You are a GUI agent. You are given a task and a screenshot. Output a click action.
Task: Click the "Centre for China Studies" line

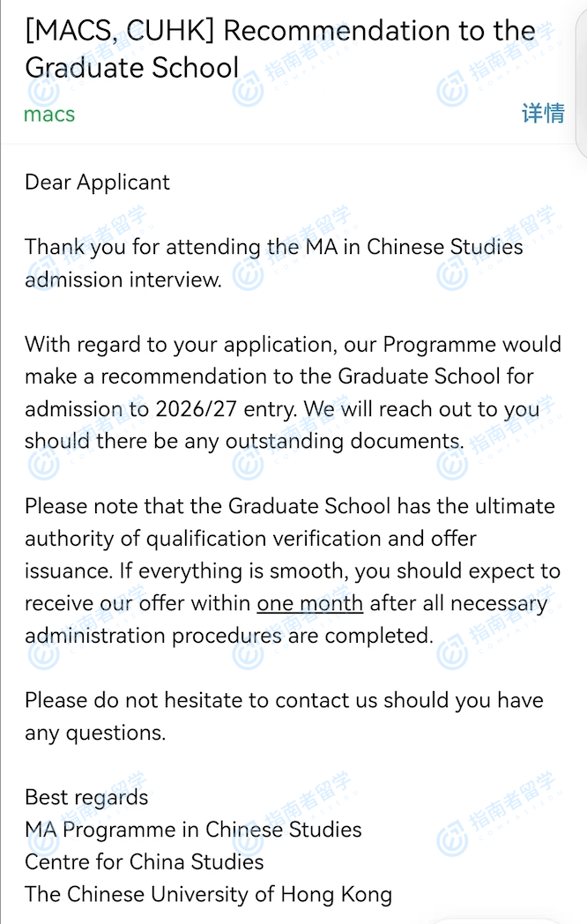144,862
